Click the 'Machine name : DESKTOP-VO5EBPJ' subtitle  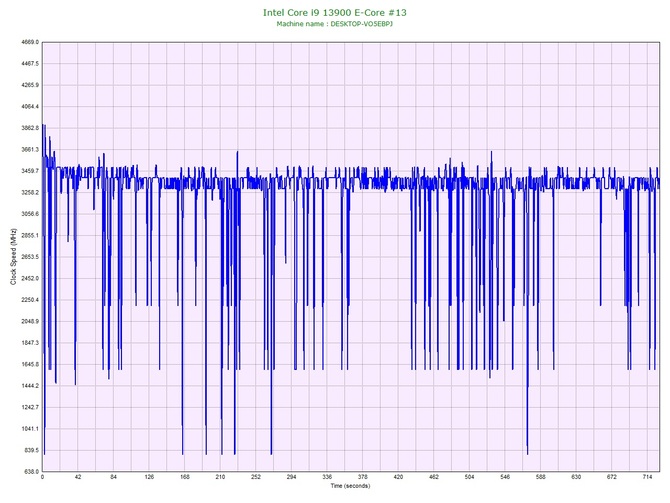pyautogui.click(x=335, y=24)
